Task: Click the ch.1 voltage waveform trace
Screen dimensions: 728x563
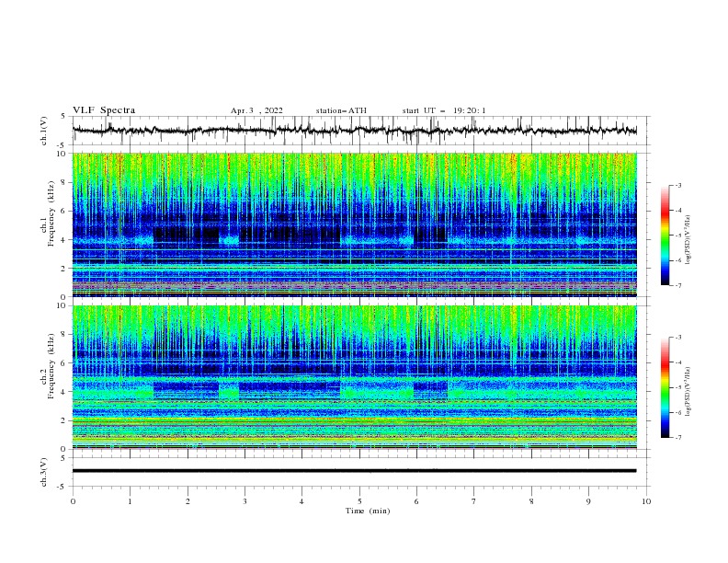Action: click(x=354, y=131)
